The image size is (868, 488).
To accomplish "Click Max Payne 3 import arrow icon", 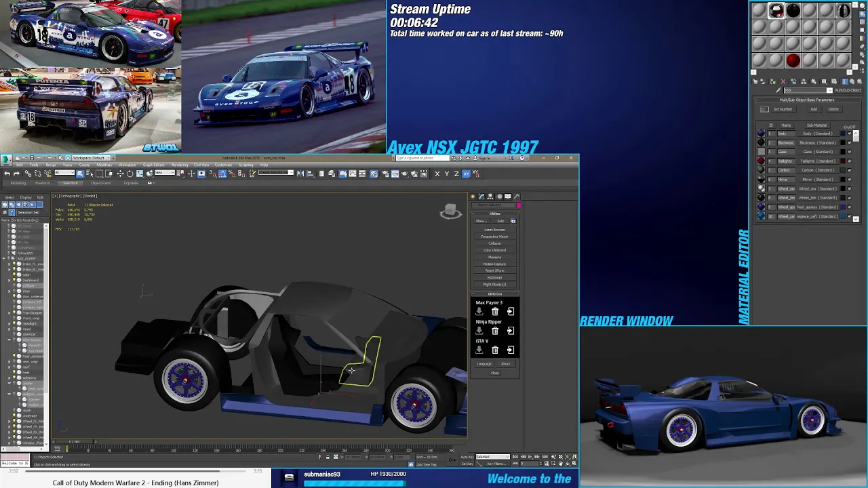I will (479, 311).
